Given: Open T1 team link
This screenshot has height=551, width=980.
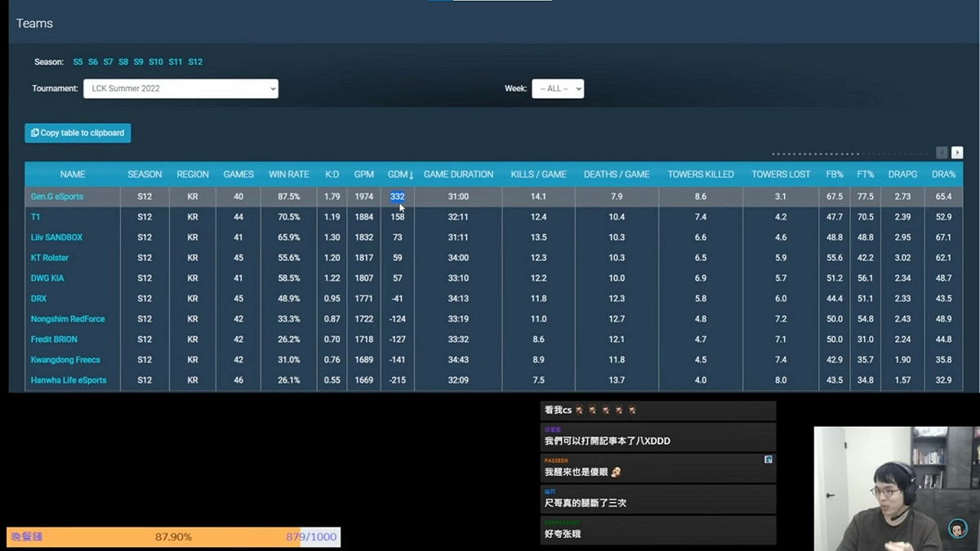Looking at the screenshot, I should coord(35,217).
